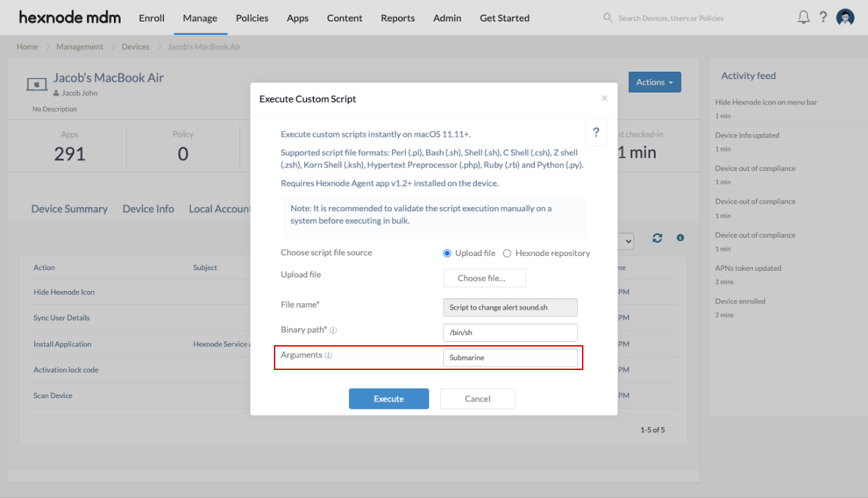Focus the Binary path field
The width and height of the screenshot is (868, 498).
(510, 332)
